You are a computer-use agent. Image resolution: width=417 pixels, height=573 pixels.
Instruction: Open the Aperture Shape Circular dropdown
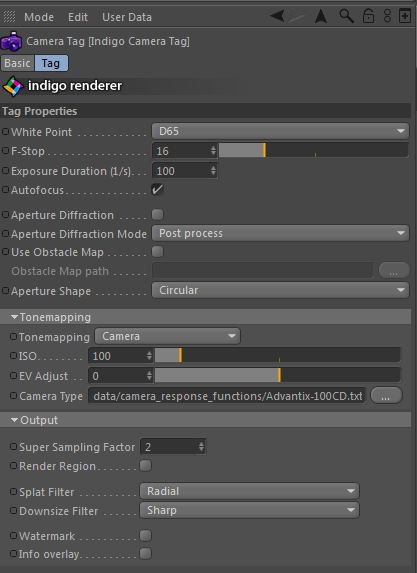280,291
